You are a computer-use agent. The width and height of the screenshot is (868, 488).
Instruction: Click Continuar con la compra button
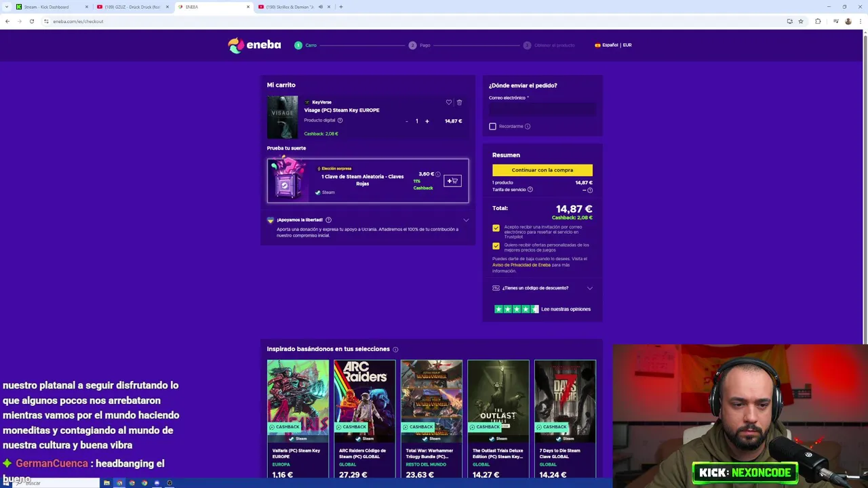(x=542, y=170)
